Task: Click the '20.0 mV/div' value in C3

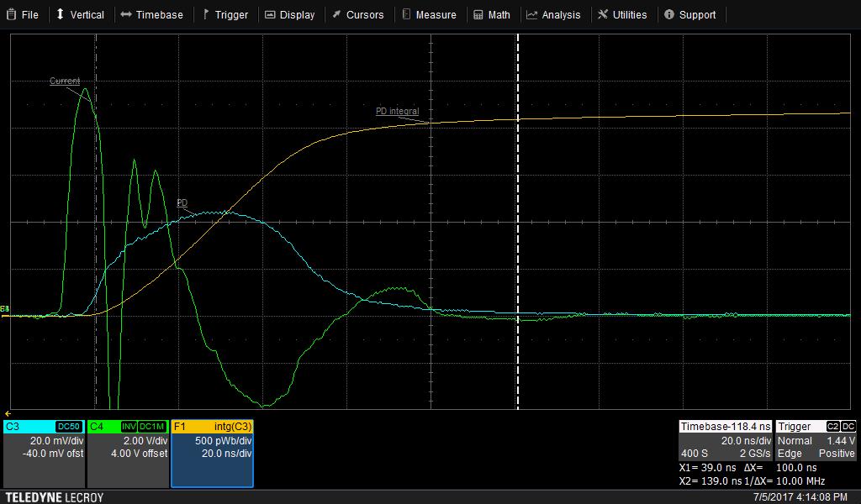Action: coord(56,441)
